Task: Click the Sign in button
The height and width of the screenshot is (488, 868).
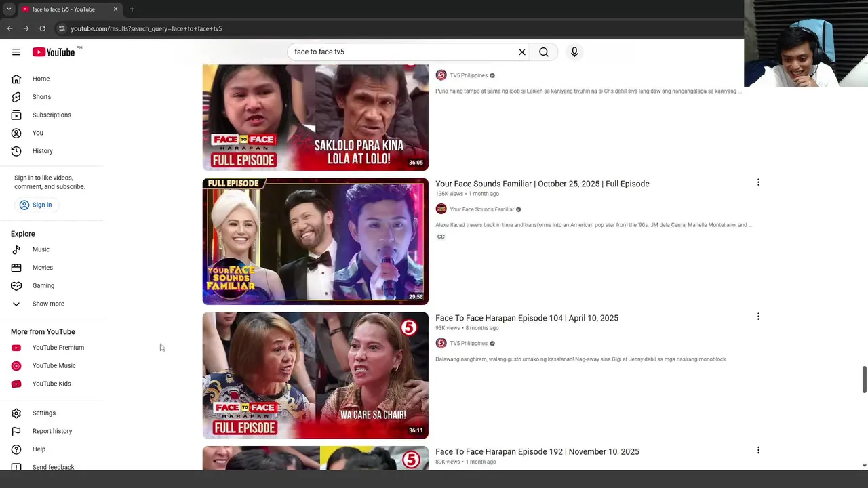Action: point(35,205)
